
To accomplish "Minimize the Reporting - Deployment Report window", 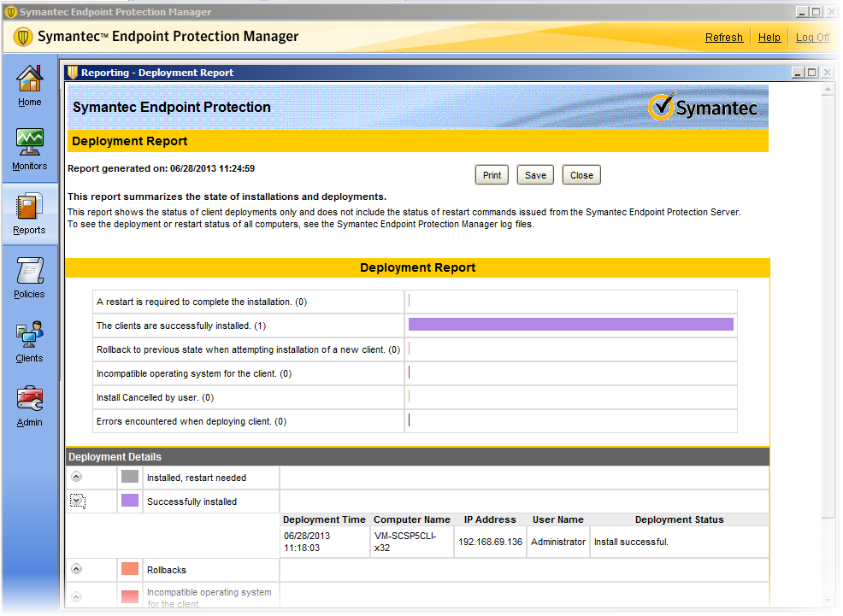I will pos(799,73).
